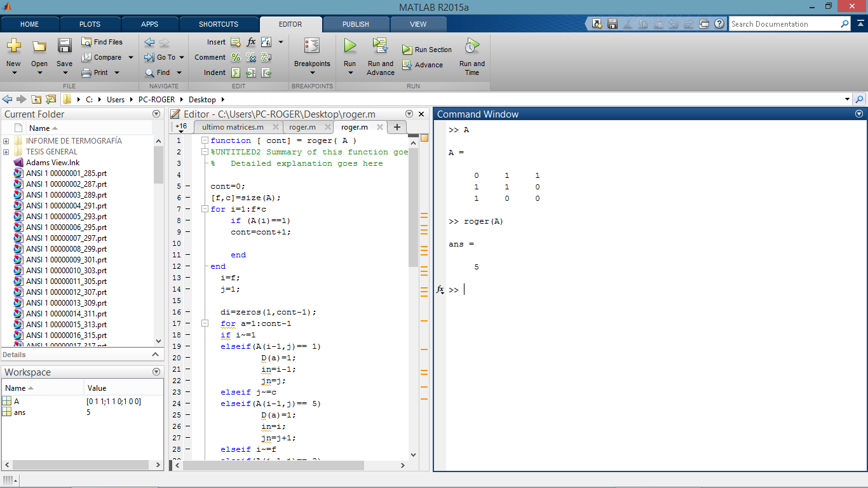Screen dimensions: 868x488
Task: Open the New dropdown arrow
Action: pos(14,72)
